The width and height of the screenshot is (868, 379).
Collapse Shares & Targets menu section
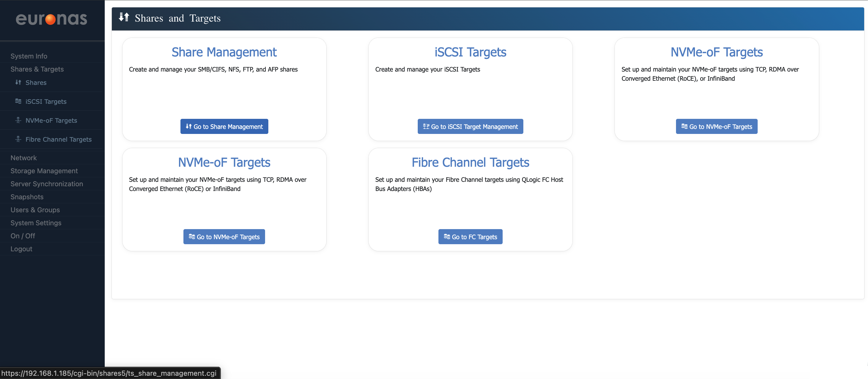click(37, 69)
